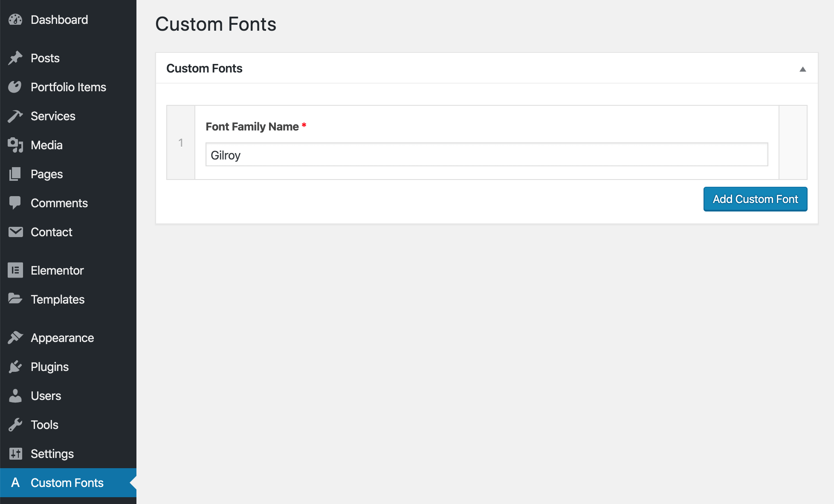
Task: Click the Contact envelope icon
Action: tap(15, 232)
